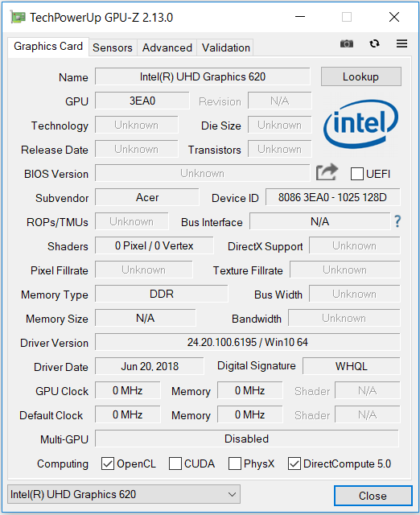Click the Intel logo image
Viewport: 420px width, 515px height.
(x=361, y=124)
